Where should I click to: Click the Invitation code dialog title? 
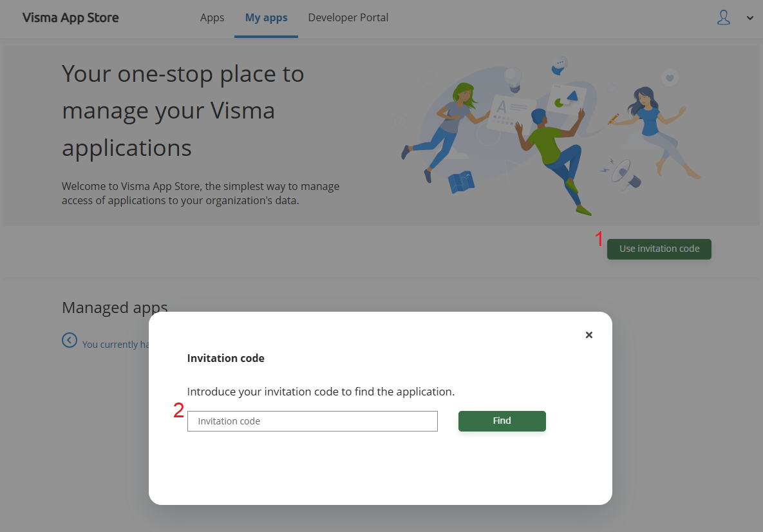(x=225, y=358)
